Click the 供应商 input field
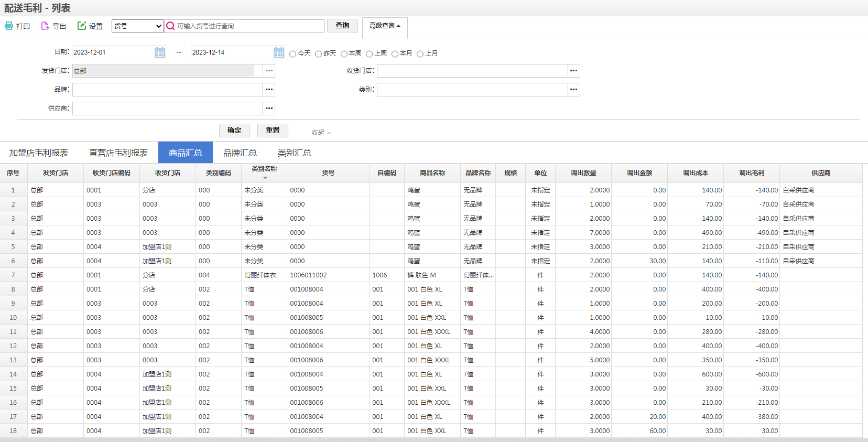The image size is (868, 442). point(167,109)
